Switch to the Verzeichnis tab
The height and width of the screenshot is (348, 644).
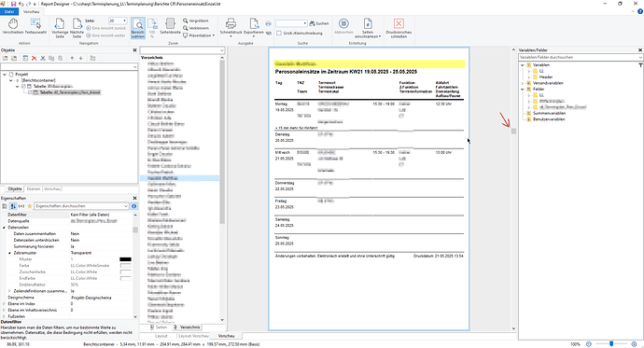(x=187, y=327)
